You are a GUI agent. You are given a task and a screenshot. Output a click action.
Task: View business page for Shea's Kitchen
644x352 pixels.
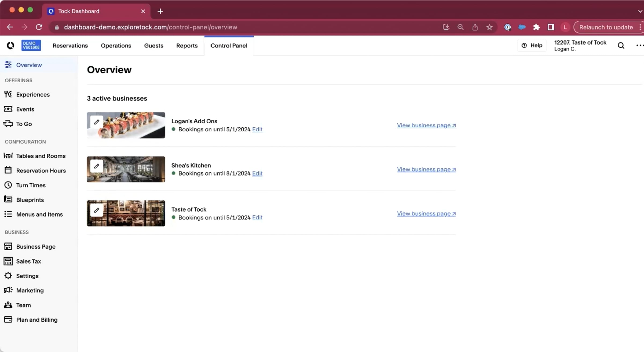pos(426,169)
